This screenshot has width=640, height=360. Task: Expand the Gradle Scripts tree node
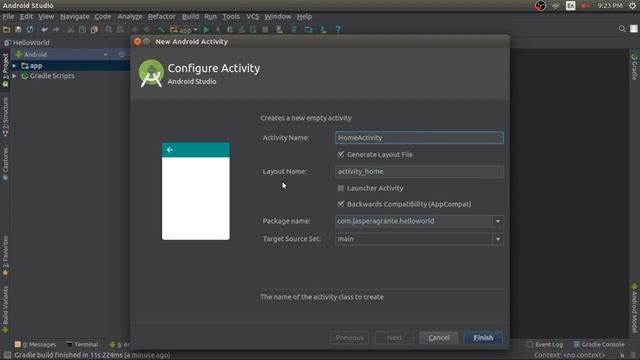pyautogui.click(x=14, y=76)
